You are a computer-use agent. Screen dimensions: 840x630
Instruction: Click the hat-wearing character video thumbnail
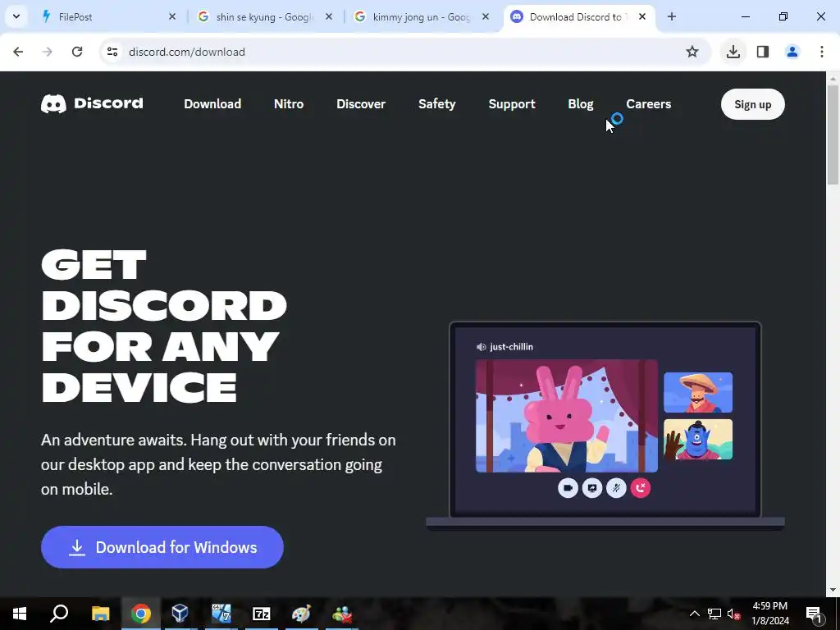(698, 393)
